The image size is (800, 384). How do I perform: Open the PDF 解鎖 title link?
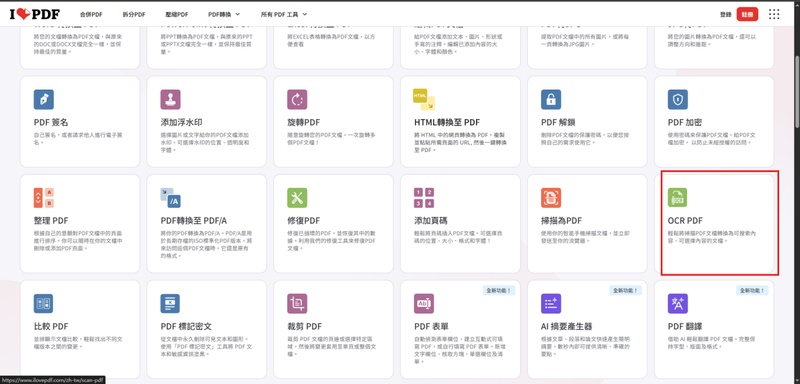pyautogui.click(x=559, y=122)
